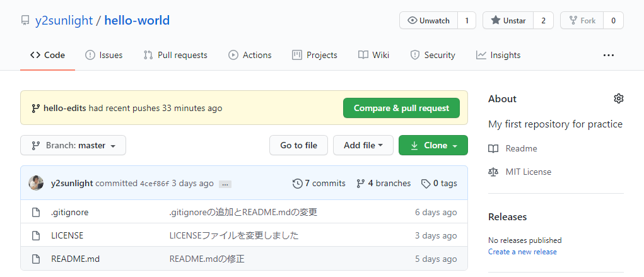The height and width of the screenshot is (277, 644).
Task: Open the Add file dropdown
Action: coord(363,145)
